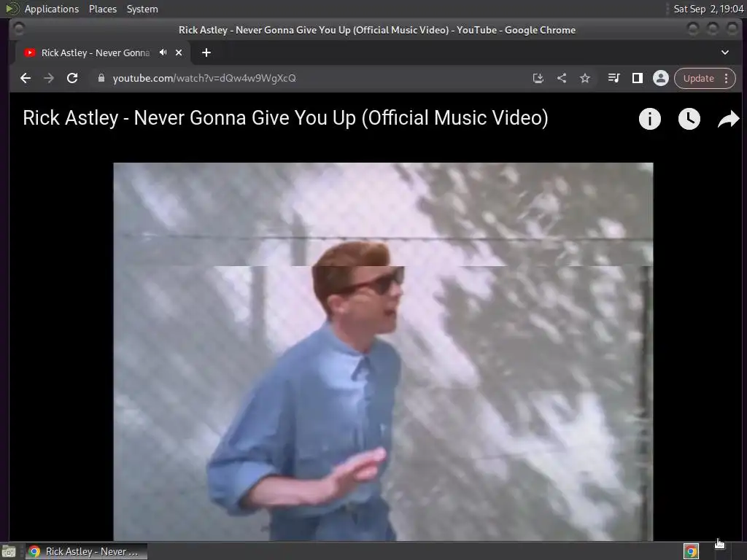Mute the tab via speaker icon
The width and height of the screenshot is (747, 560).
[163, 52]
